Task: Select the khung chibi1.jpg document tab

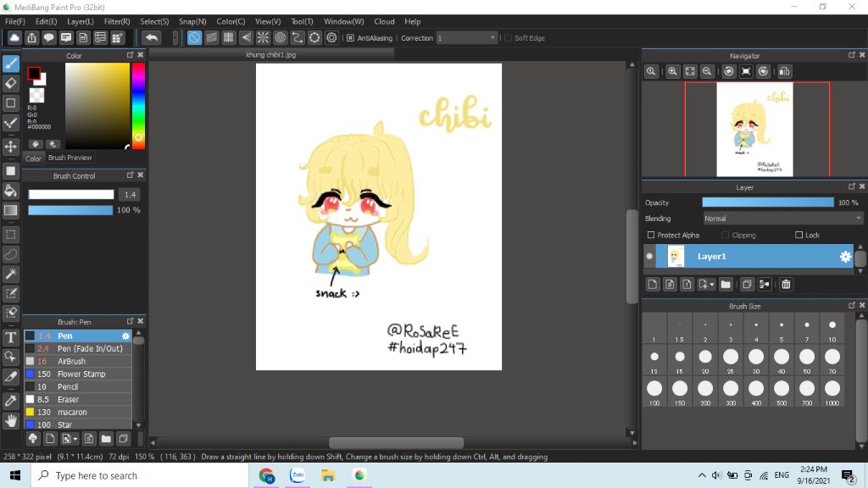Action: pyautogui.click(x=271, y=55)
